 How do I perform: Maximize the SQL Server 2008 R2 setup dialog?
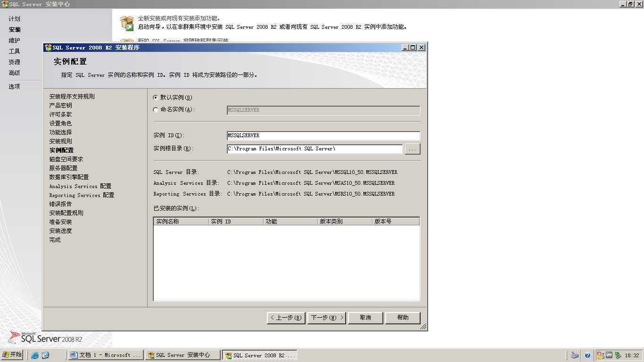click(413, 48)
